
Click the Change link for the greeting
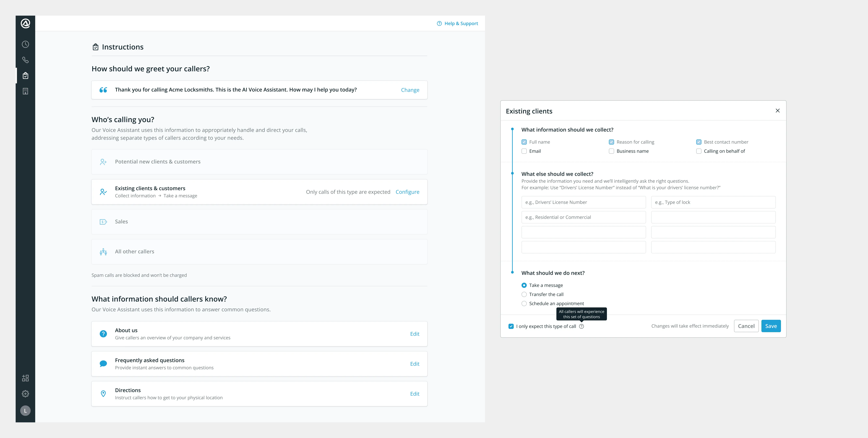410,90
